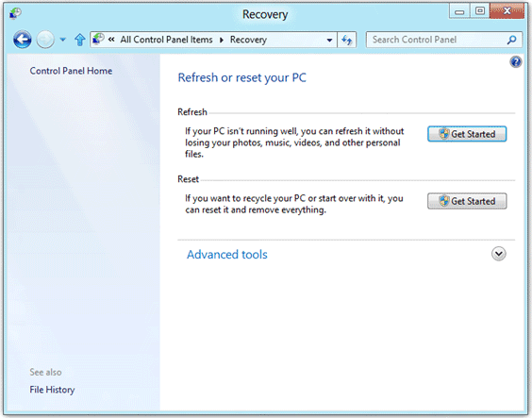Image resolution: width=532 pixels, height=418 pixels.
Task: Click the Forward navigation arrow
Action: [45, 40]
